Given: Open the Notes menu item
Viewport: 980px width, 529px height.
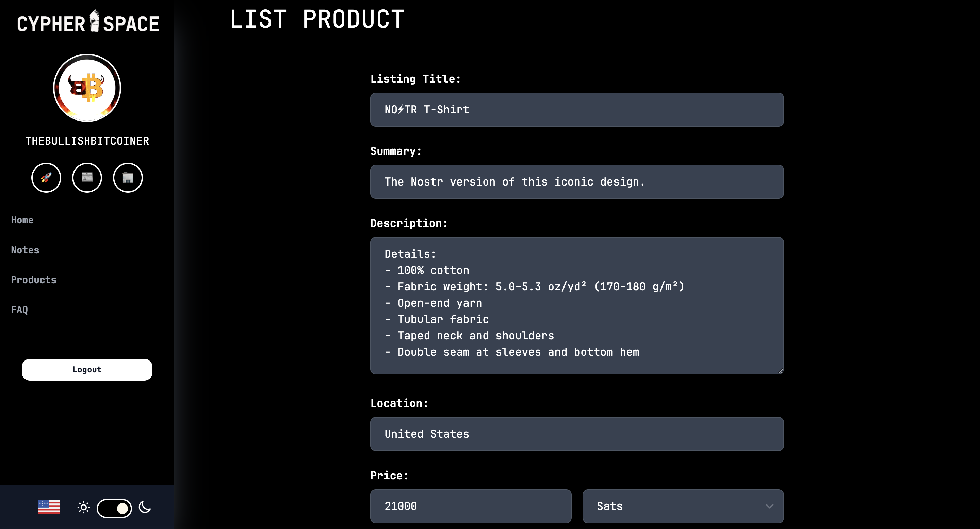Looking at the screenshot, I should pos(25,250).
